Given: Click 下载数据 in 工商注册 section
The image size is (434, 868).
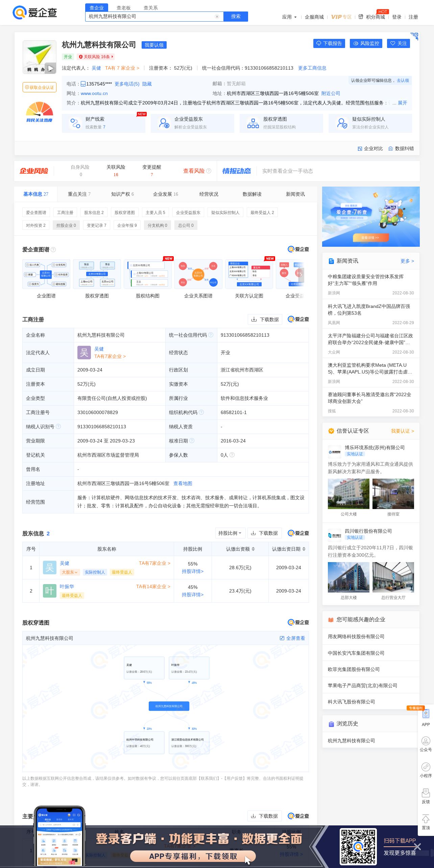Looking at the screenshot, I should pos(265,319).
